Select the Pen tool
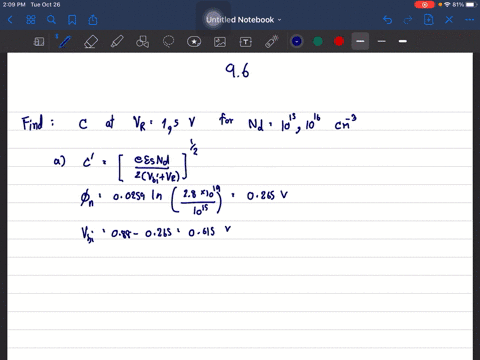 65,42
